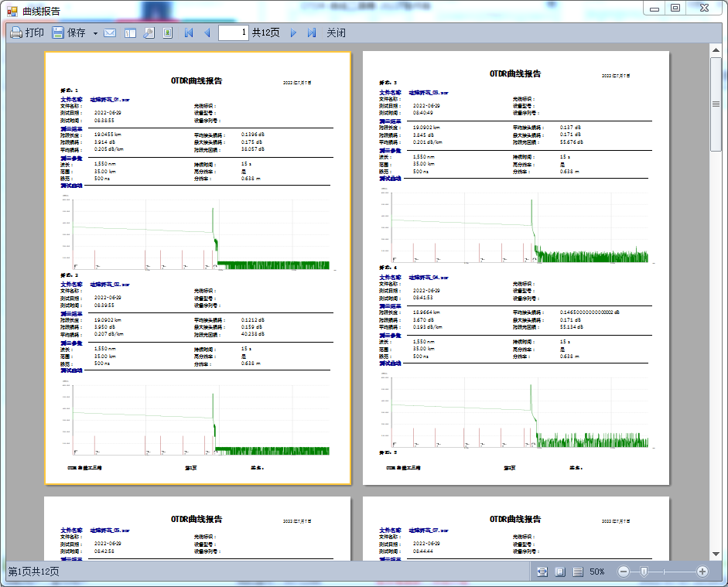This screenshot has width=728, height=587.
Task: Switch to whole page view
Action: [x=560, y=572]
